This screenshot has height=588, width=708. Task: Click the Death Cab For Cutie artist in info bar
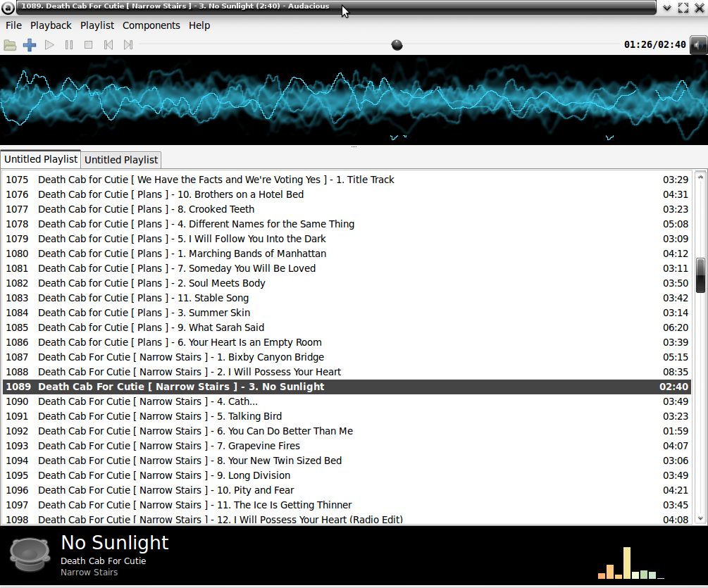pos(104,561)
